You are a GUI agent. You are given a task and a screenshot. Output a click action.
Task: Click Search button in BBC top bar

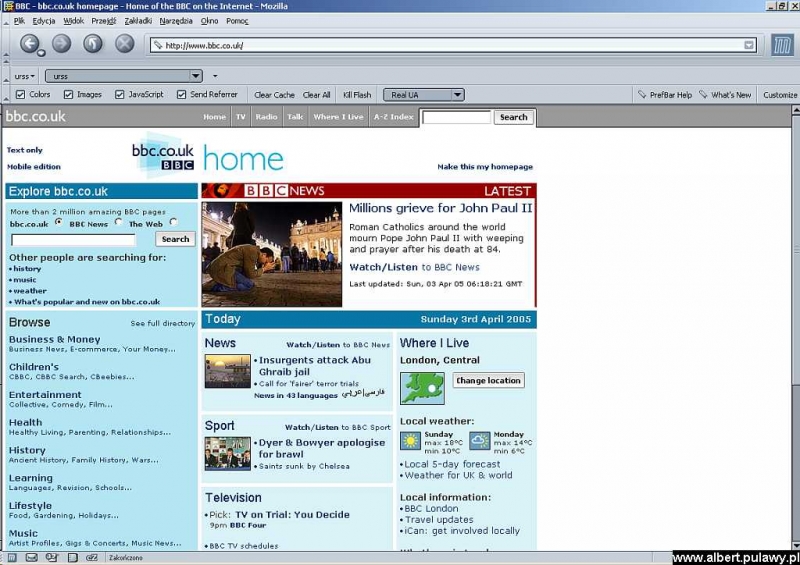tap(513, 117)
